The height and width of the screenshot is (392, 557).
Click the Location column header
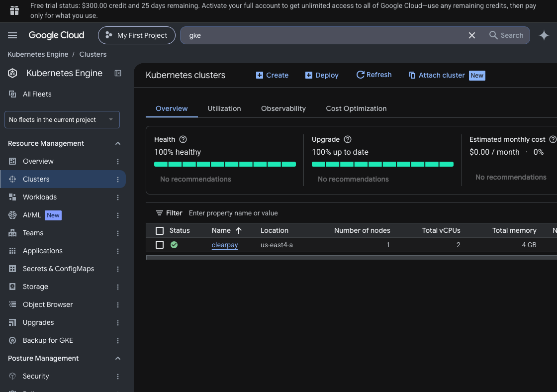pos(274,230)
